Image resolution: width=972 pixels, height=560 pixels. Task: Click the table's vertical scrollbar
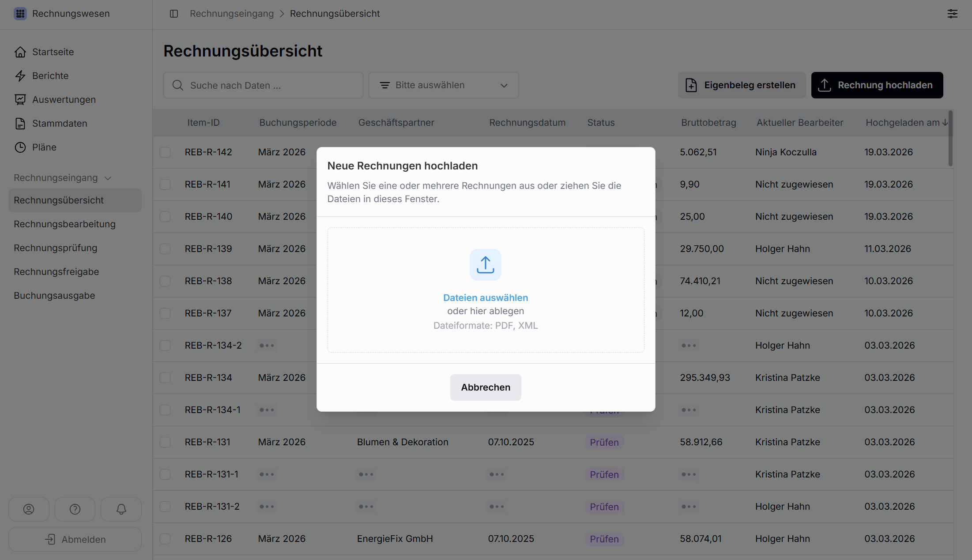click(x=950, y=139)
